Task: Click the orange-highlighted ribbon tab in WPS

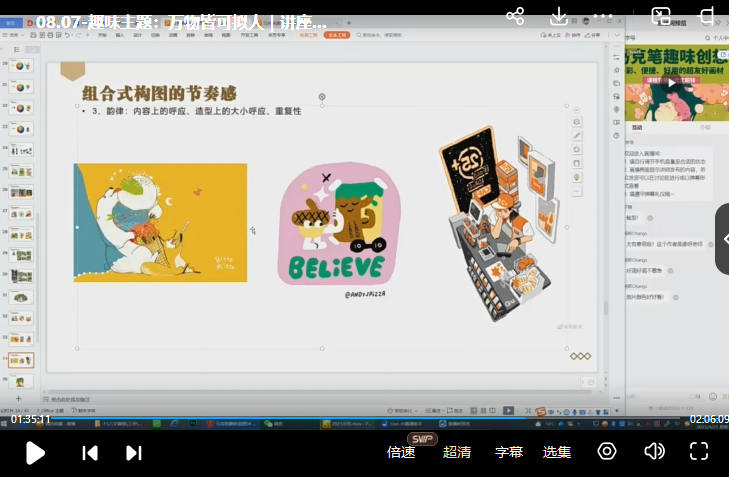Action: click(x=335, y=34)
